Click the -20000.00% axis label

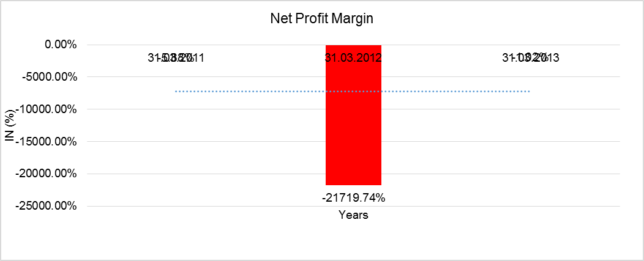click(48, 174)
